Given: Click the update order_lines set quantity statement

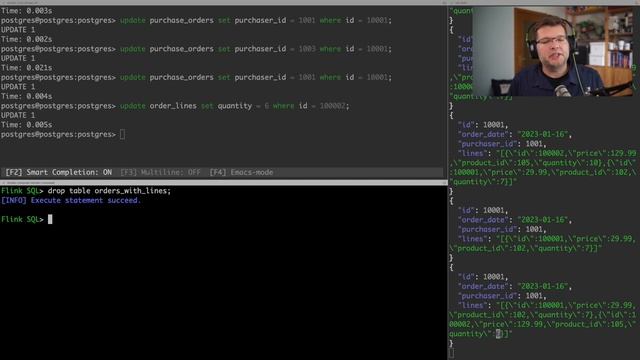Looking at the screenshot, I should point(234,106).
